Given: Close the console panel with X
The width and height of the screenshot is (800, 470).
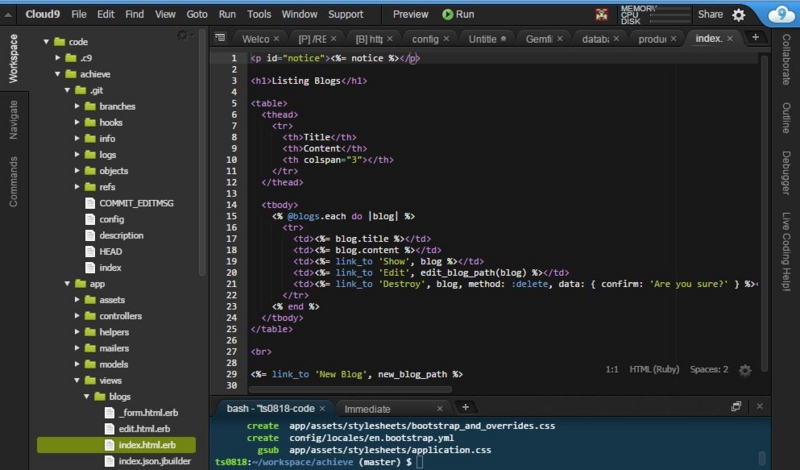Looking at the screenshot, I should tap(760, 406).
